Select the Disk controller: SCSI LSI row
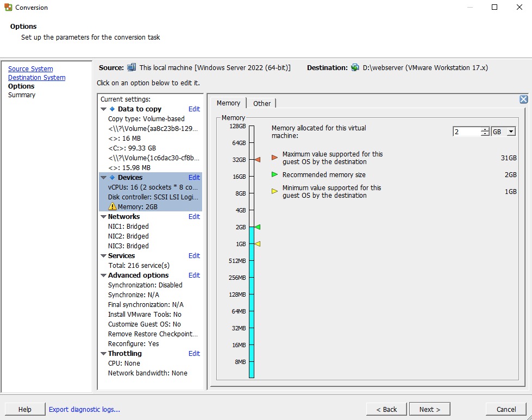Viewport: 532px width, 420px height. pos(151,197)
